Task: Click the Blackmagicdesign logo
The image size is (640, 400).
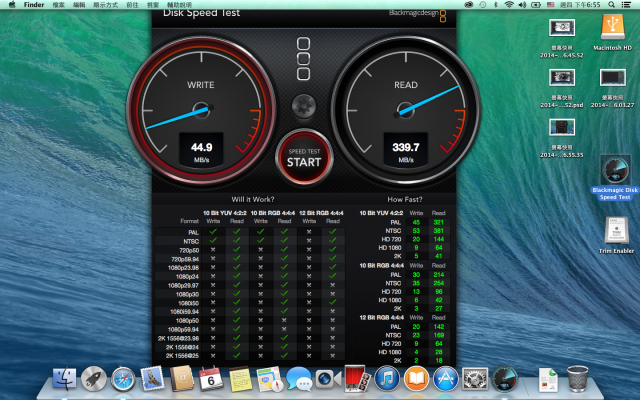Action: point(418,14)
